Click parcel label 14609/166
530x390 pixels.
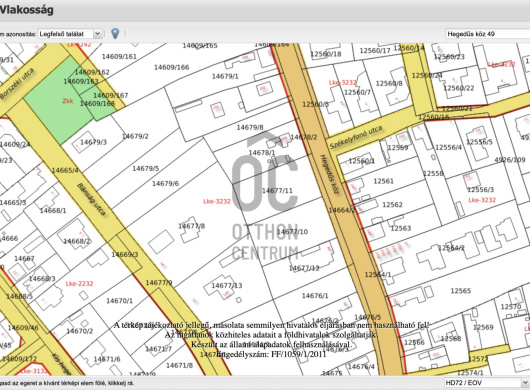click(x=172, y=67)
